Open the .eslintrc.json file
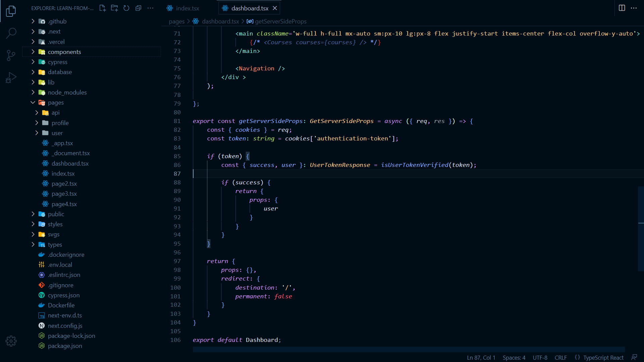Viewport: 644px width, 362px height. (x=92, y=275)
